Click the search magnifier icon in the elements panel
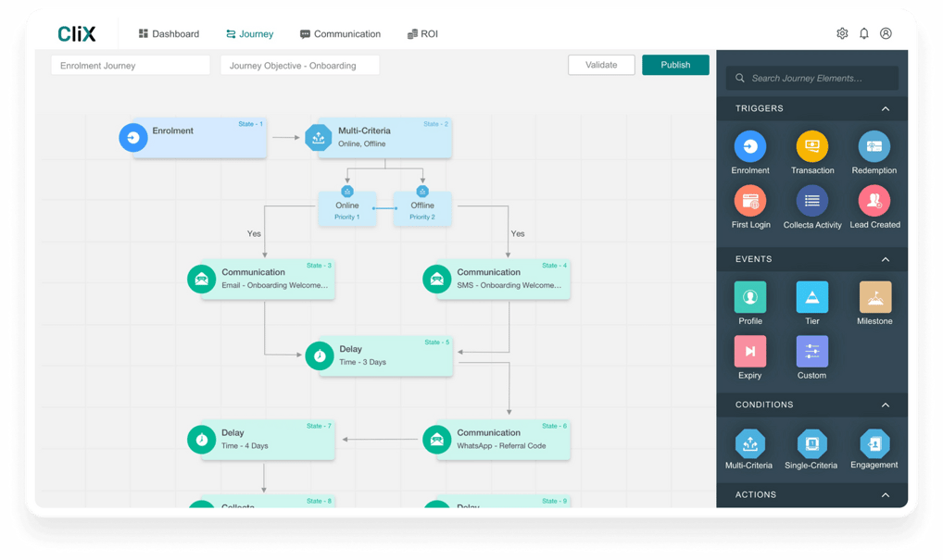This screenshot has width=943, height=560. pyautogui.click(x=740, y=78)
